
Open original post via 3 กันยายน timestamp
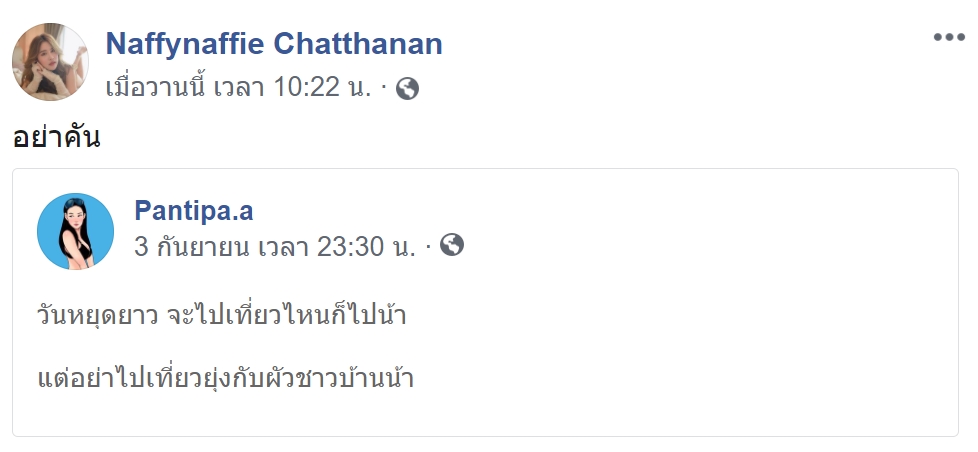pos(274,247)
